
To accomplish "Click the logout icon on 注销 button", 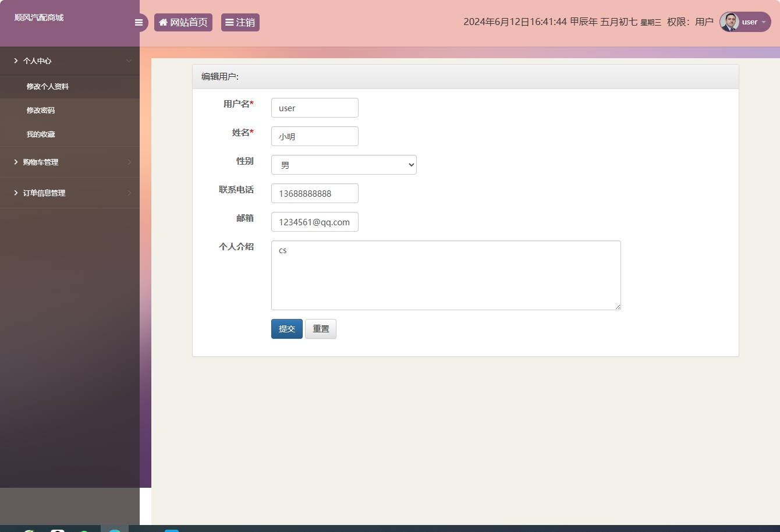I will [230, 22].
